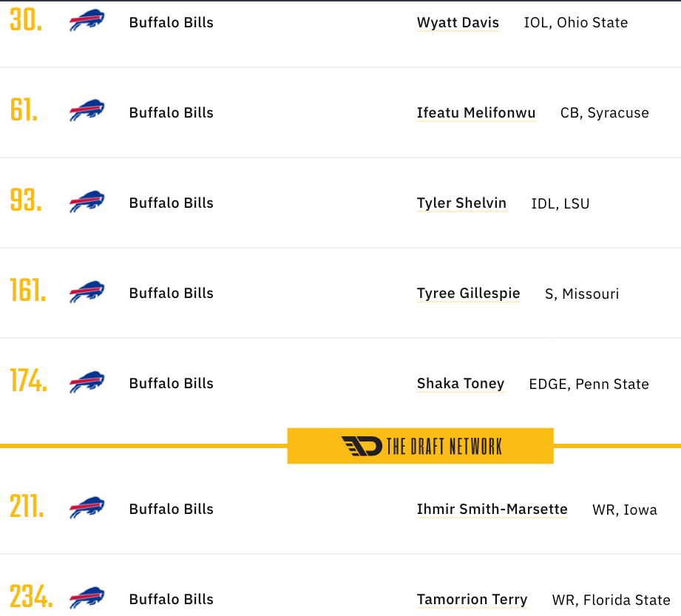Image resolution: width=681 pixels, height=616 pixels.
Task: Open Tyler Shelvin player link
Action: point(461,203)
